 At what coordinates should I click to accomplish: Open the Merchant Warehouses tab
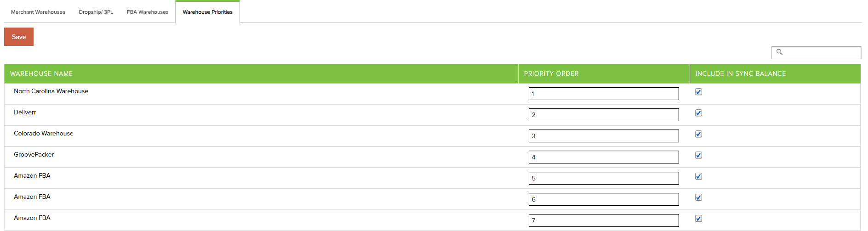pos(38,12)
